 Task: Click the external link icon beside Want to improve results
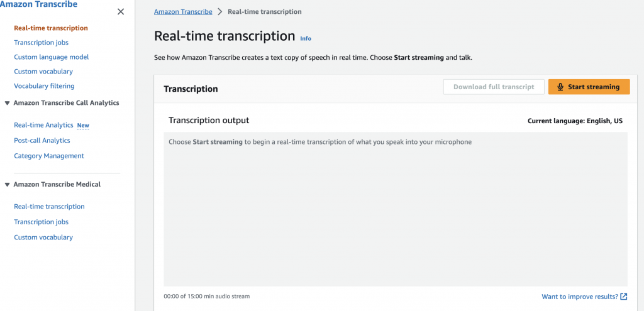coord(623,297)
